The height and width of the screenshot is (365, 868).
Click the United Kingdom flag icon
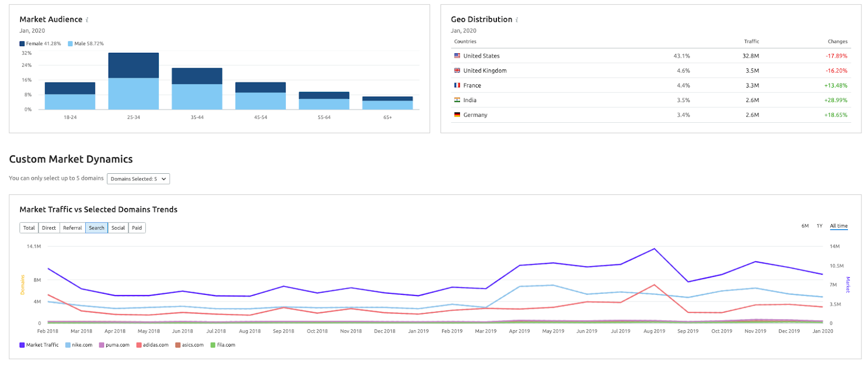tap(457, 71)
